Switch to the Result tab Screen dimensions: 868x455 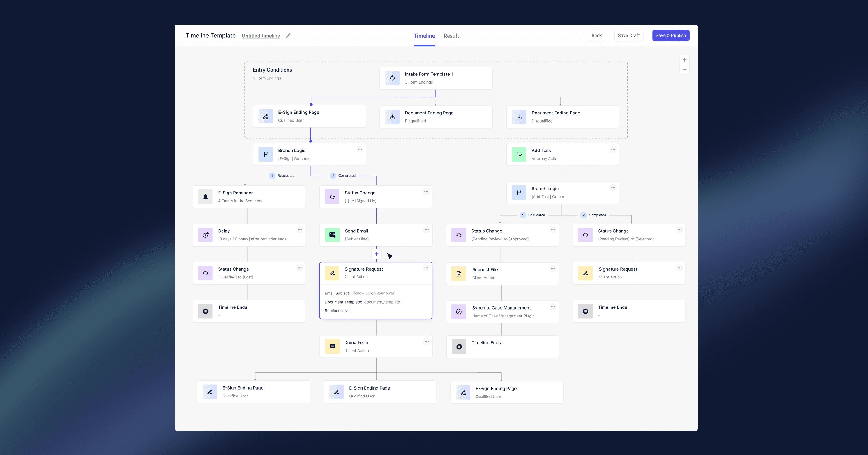[451, 36]
